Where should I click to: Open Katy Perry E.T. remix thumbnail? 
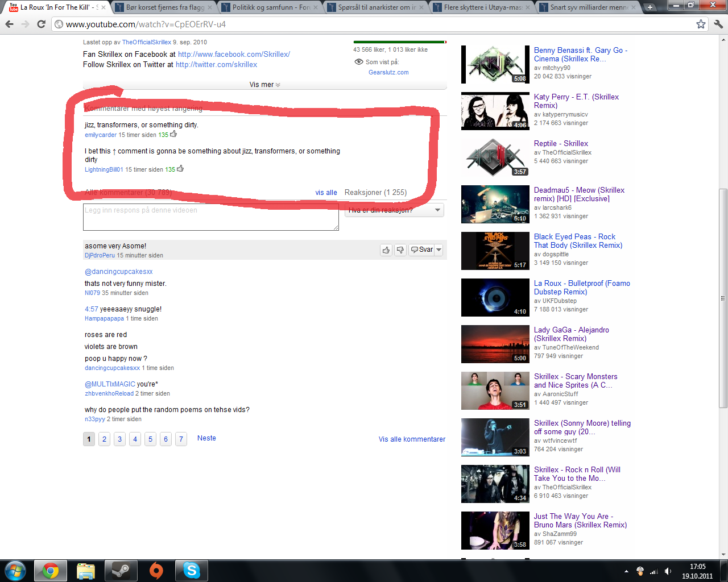(495, 111)
